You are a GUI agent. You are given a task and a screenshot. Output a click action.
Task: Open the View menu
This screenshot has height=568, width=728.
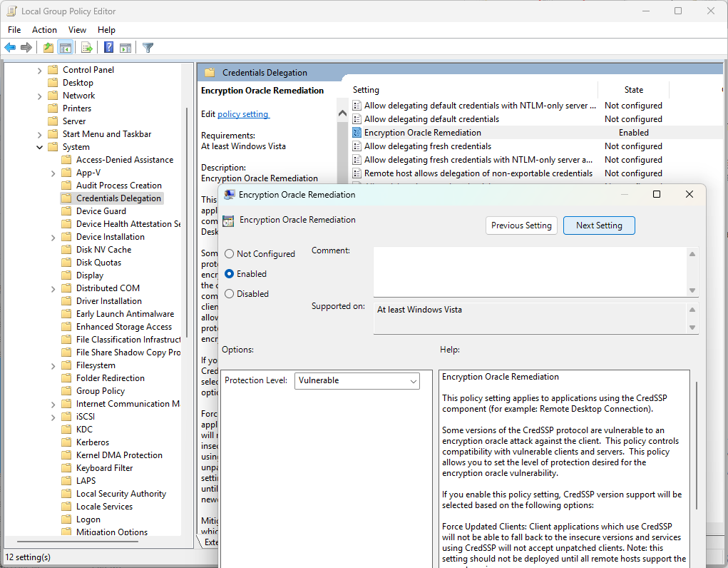[x=77, y=30]
